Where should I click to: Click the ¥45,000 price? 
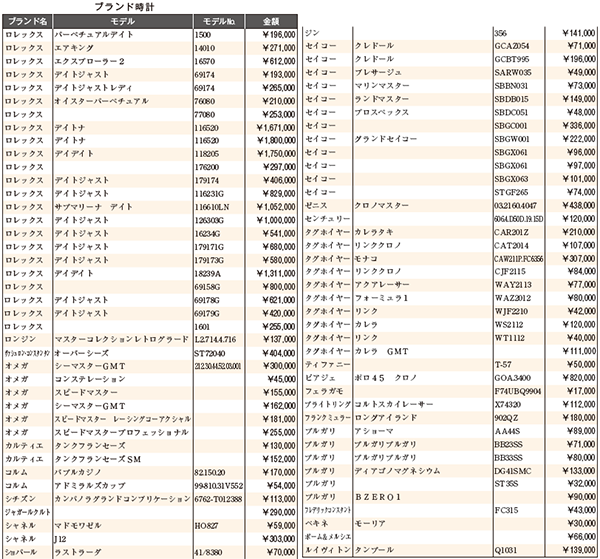[282, 379]
